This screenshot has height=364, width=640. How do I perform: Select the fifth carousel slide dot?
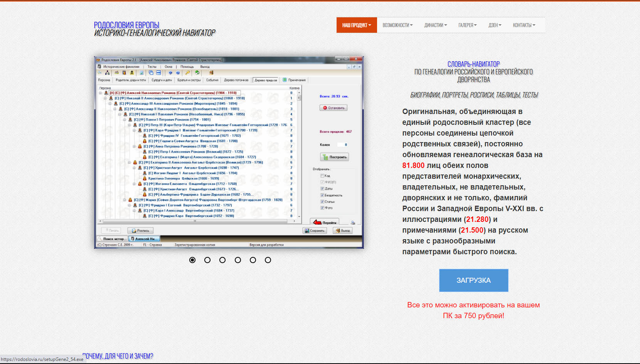[x=253, y=260]
